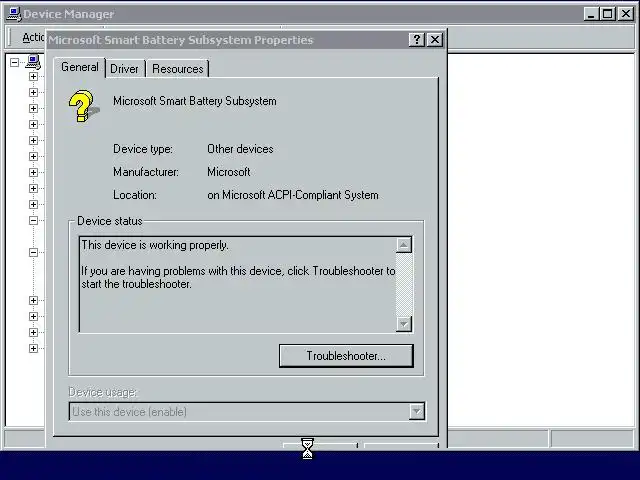Collapse the lower minus node in device tree
Screen dimensions: 640x480
(33, 252)
